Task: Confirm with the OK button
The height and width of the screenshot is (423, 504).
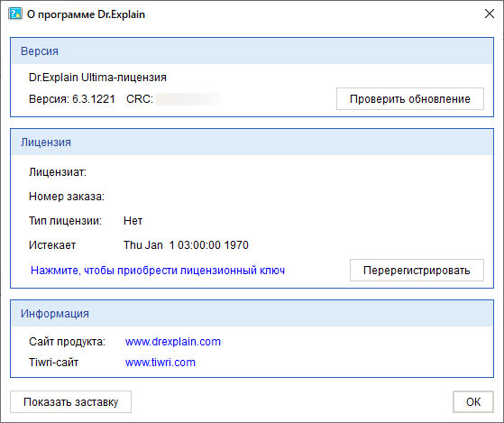Action: [473, 401]
